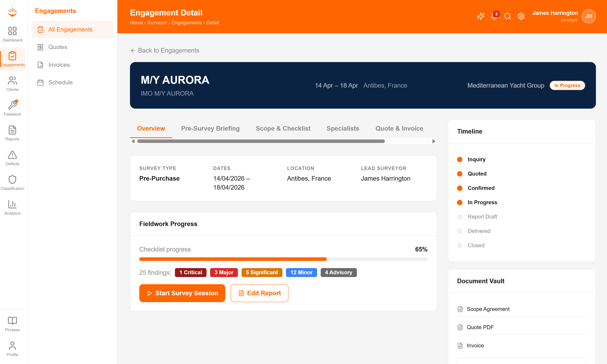
Task: Click the Start Survey Session button
Action: [182, 293]
